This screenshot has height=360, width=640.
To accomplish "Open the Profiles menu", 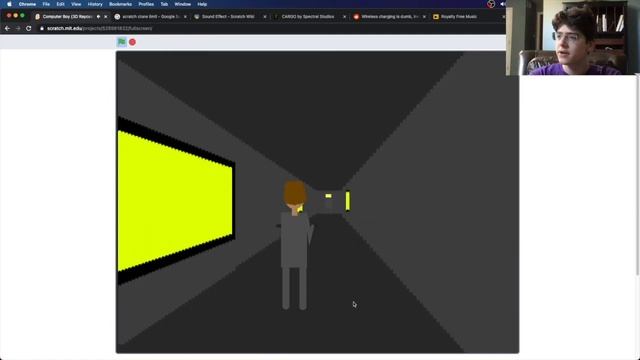I will 146,4.
